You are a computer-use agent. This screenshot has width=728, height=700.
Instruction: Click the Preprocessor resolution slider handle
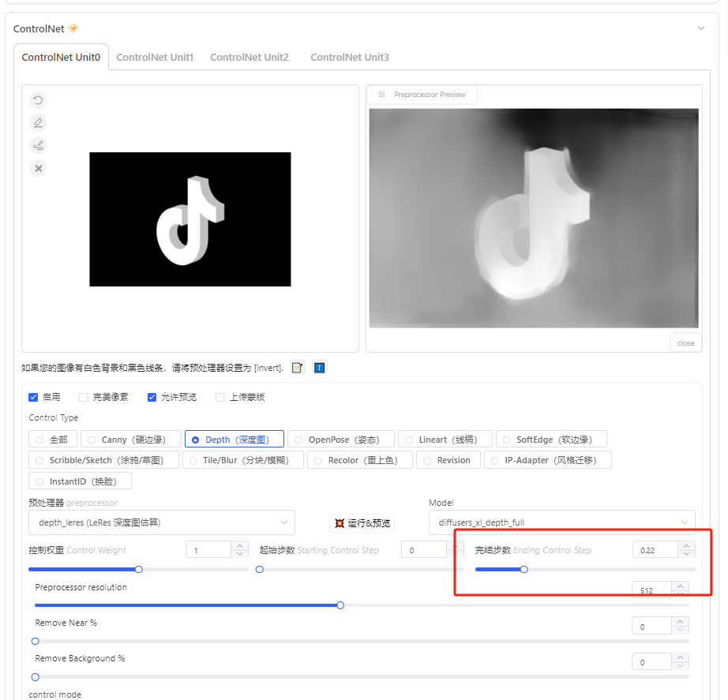pos(340,605)
